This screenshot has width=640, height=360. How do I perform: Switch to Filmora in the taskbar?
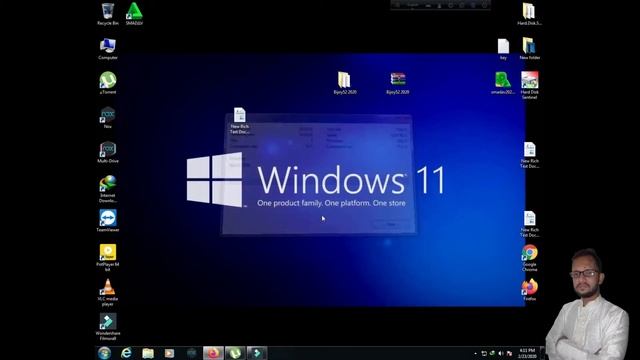coord(257,353)
